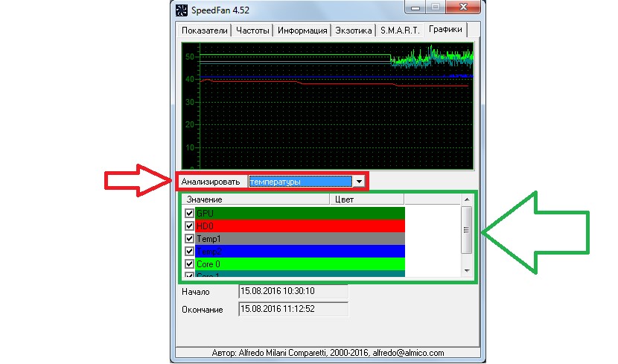Click the Цвет column header
Viewport: 618px width, 364px height.
tap(366, 199)
